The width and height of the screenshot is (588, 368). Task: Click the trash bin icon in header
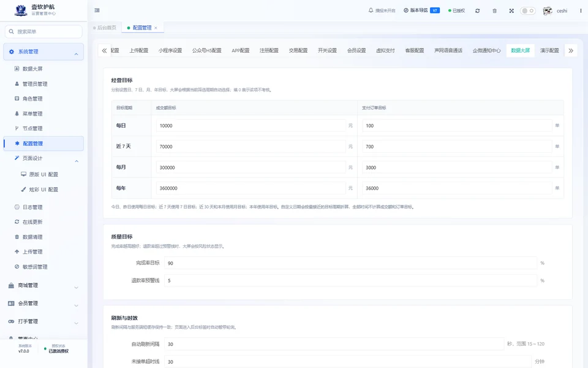coord(495,11)
